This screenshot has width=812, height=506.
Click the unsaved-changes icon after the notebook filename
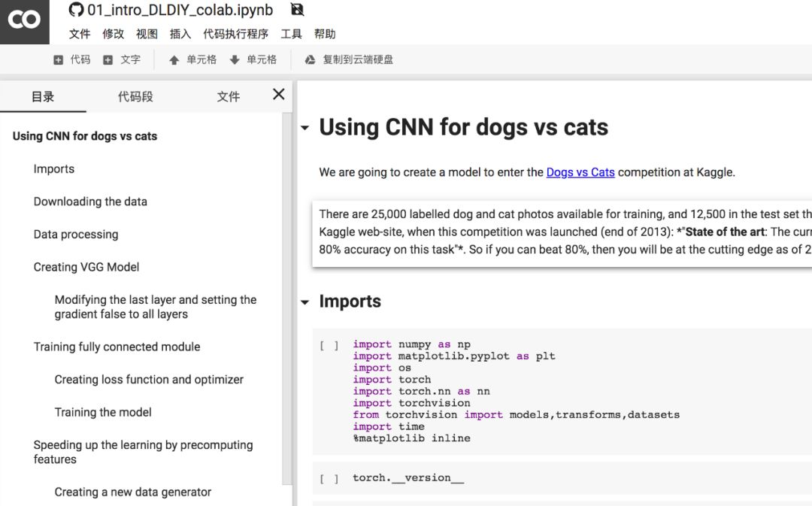297,10
